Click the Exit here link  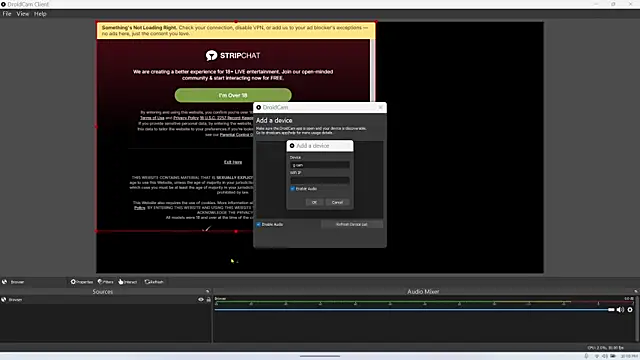[x=233, y=162]
